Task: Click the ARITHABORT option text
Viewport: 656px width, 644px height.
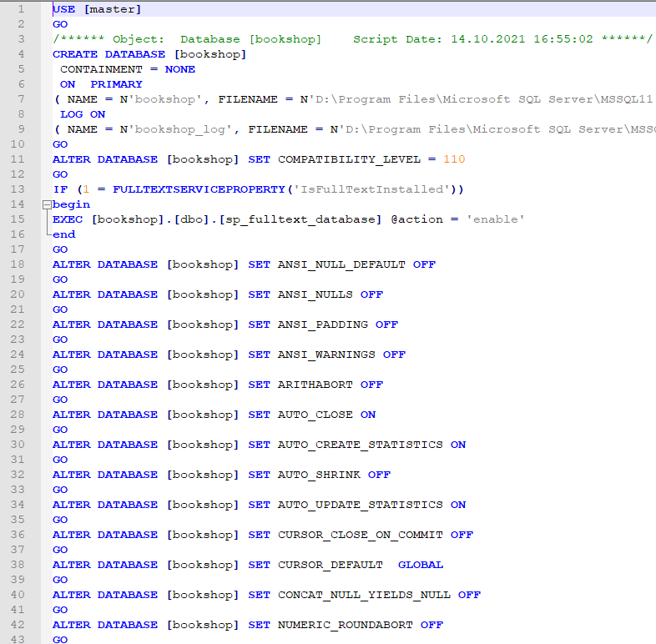Action: click(315, 385)
